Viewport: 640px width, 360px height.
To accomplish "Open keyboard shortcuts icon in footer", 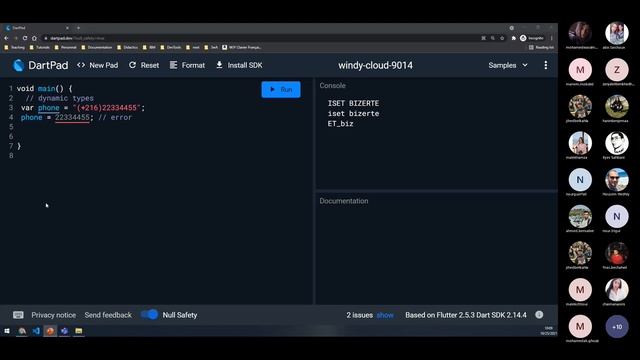I will [18, 315].
